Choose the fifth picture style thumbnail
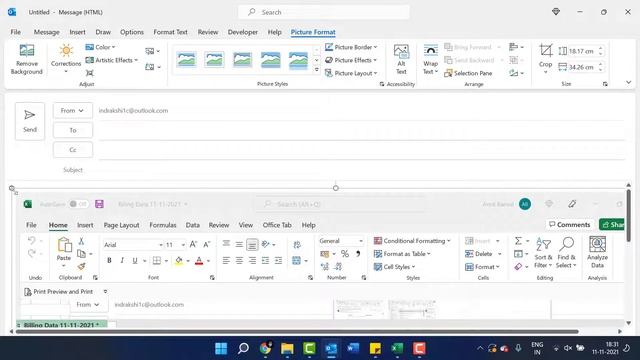 point(298,60)
